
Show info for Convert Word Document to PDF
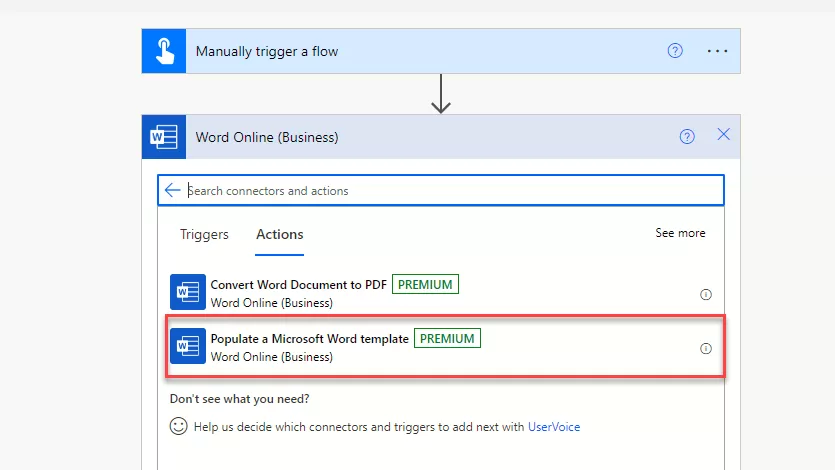(705, 294)
